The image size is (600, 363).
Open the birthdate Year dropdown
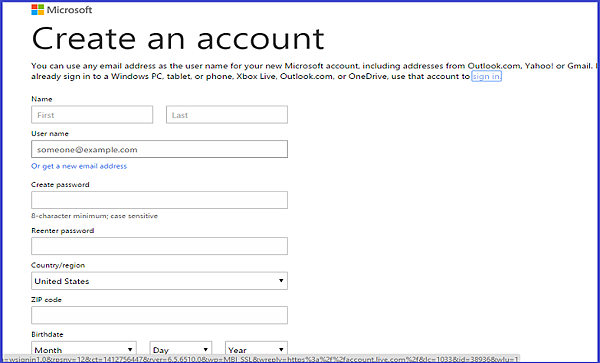coord(256,349)
